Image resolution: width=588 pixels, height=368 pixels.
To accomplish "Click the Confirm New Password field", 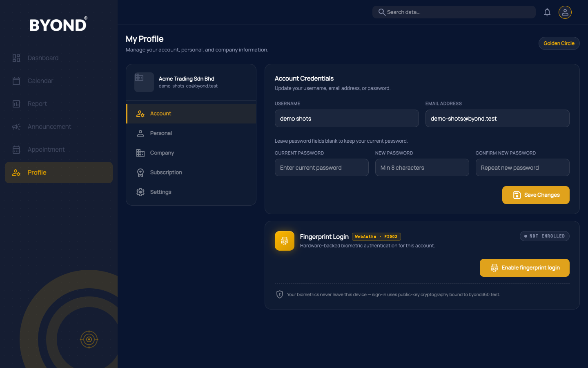I will (523, 168).
